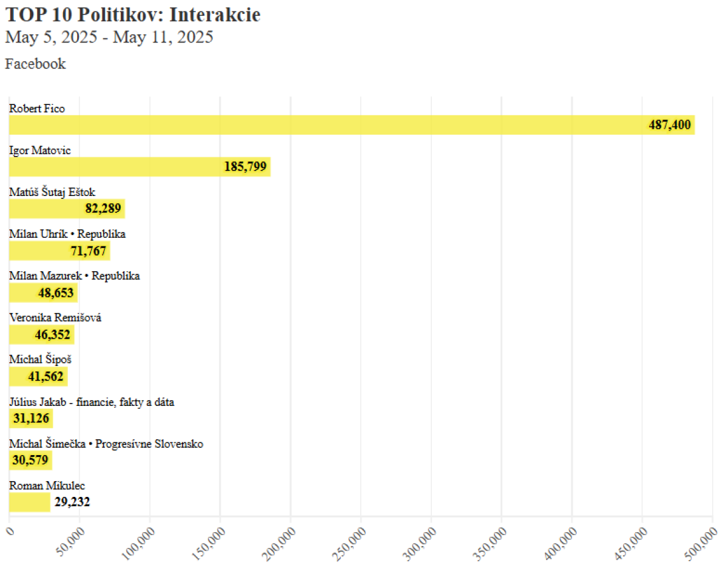728x574 pixels.
Task: Click the Facebook platform label
Action: (x=35, y=64)
